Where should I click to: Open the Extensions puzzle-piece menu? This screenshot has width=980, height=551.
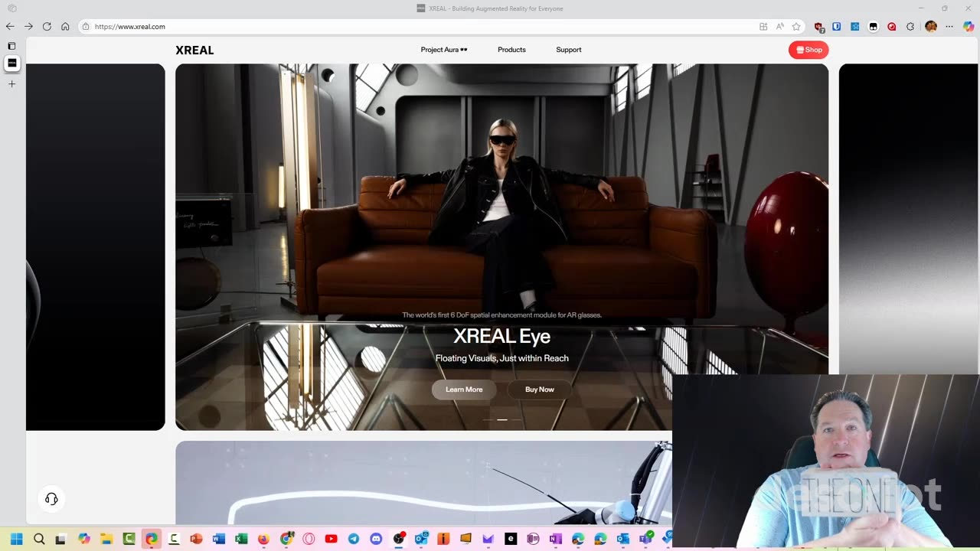pos(910,26)
